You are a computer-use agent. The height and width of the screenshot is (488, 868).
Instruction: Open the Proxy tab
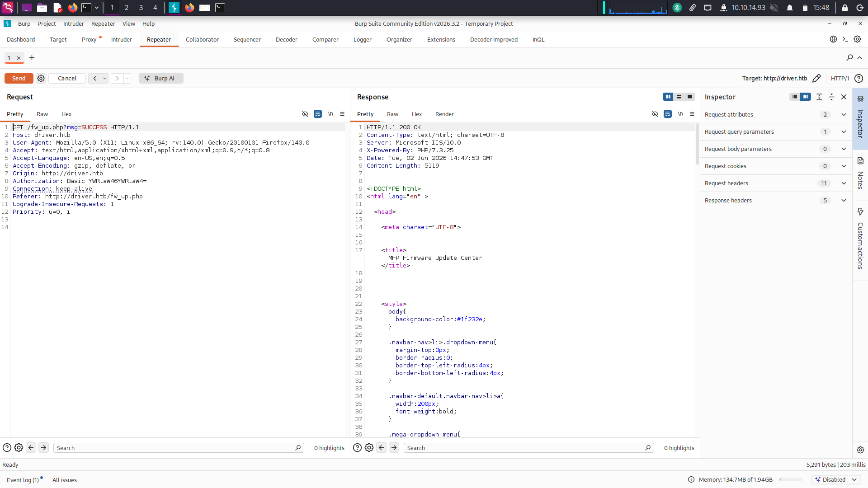point(89,39)
